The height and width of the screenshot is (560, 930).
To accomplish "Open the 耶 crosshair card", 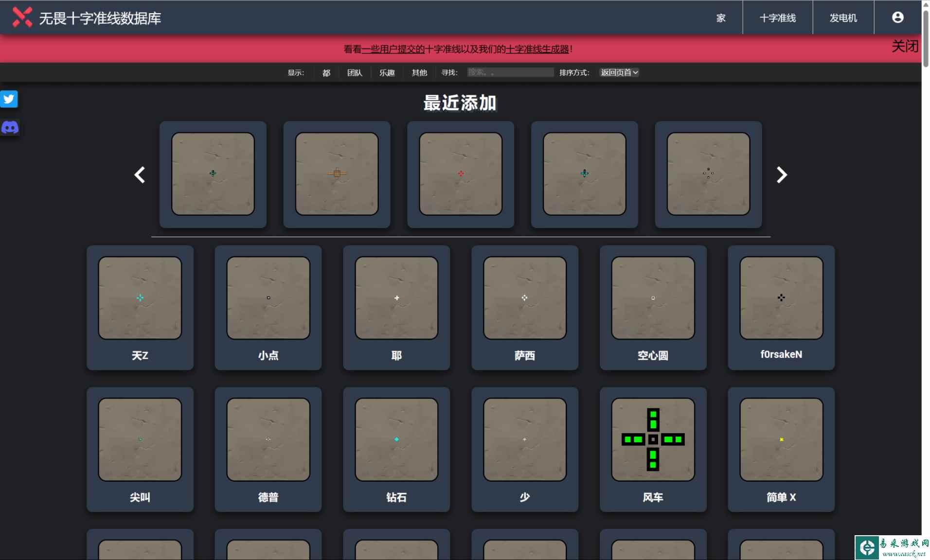I will 396,308.
